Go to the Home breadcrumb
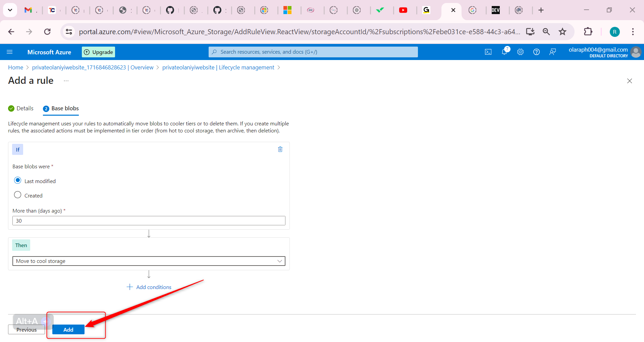The image size is (644, 342). pos(16,67)
